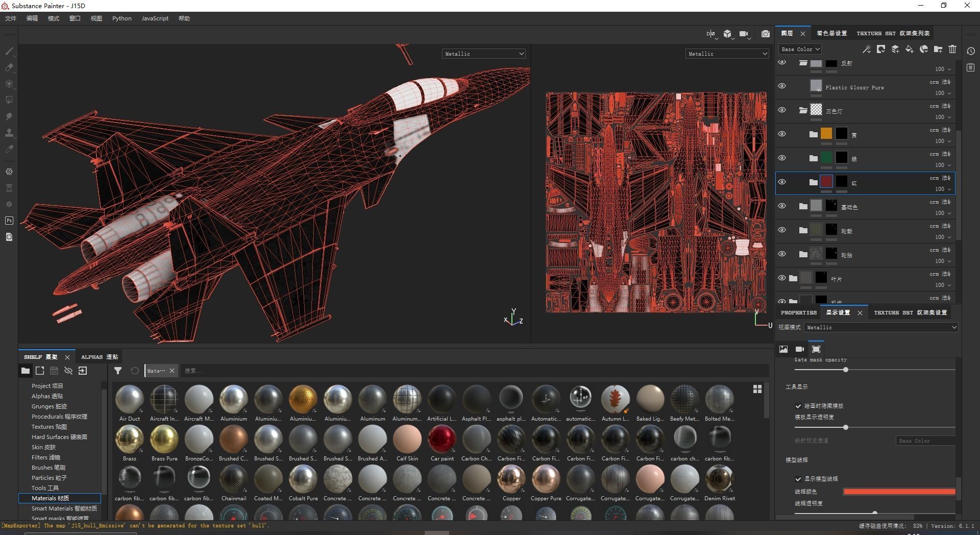Image resolution: width=980 pixels, height=535 pixels.
Task: Hide the 绿 layer folder
Action: point(782,158)
